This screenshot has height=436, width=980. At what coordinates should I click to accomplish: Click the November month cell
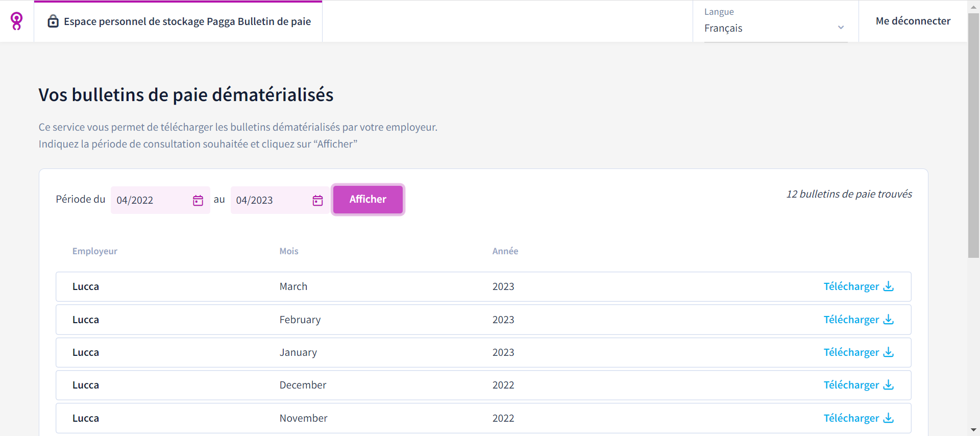[x=304, y=418]
